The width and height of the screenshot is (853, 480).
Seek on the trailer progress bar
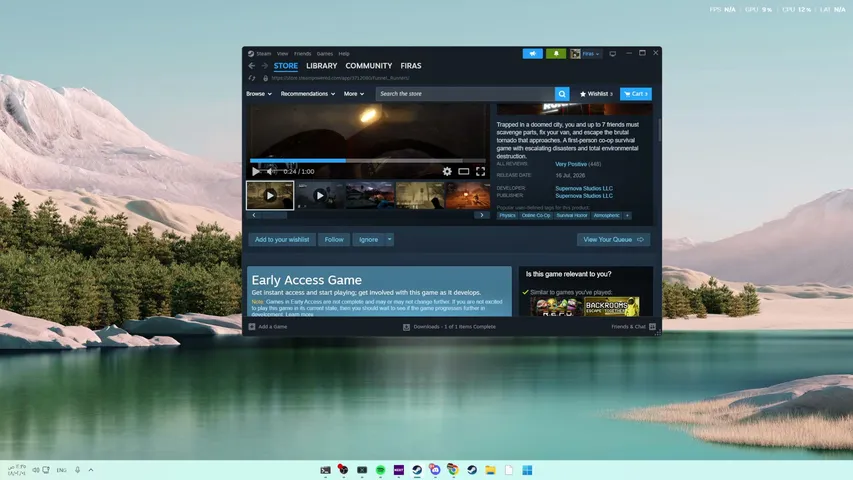pyautogui.click(x=367, y=161)
